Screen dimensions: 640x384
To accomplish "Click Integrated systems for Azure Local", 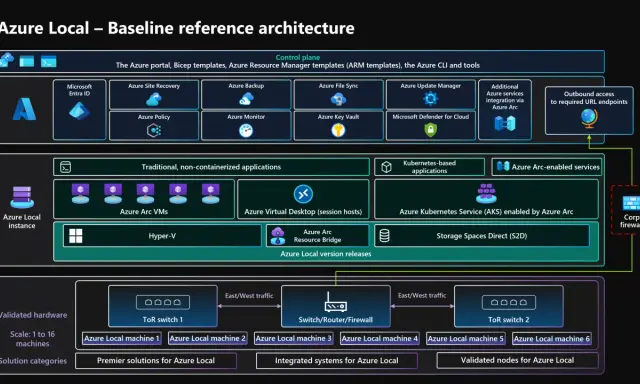I will [337, 361].
